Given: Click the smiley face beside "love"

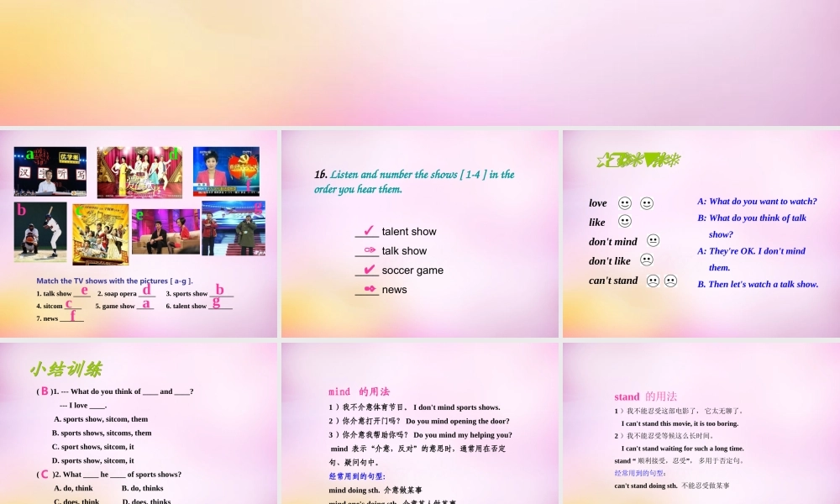Looking at the screenshot, I should (625, 203).
